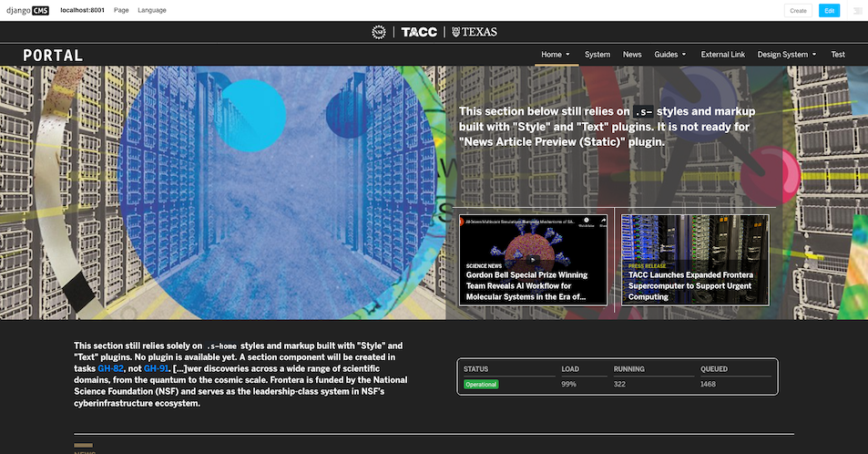Click the Share arrow icon on video
Image resolution: width=868 pixels, height=454 pixels.
pyautogui.click(x=603, y=222)
